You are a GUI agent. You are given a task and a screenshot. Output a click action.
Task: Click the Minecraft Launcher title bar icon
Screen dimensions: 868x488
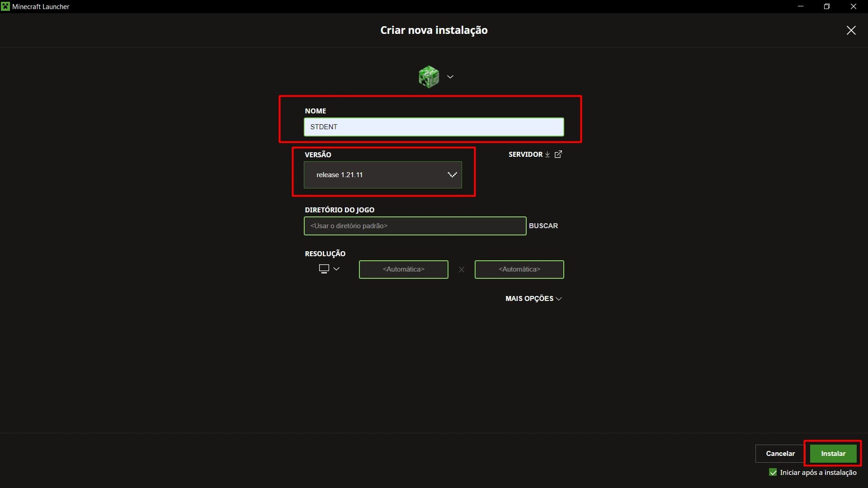coord(5,6)
